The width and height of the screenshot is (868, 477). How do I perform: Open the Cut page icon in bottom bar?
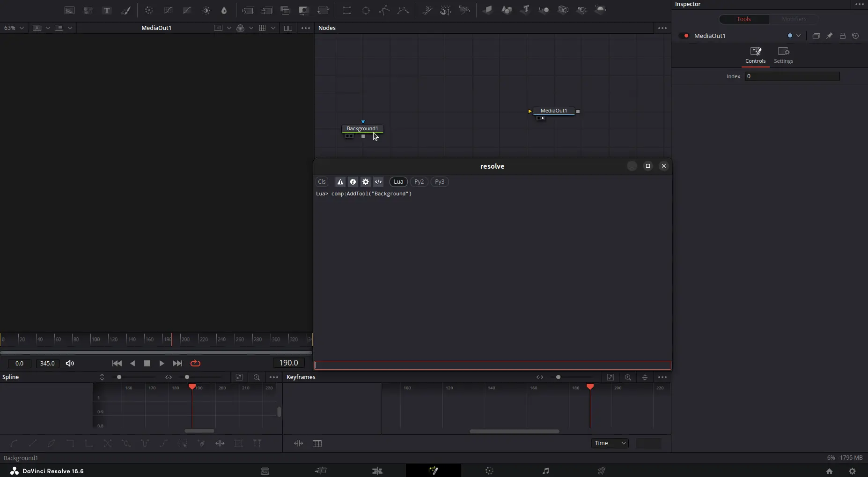coord(321,471)
